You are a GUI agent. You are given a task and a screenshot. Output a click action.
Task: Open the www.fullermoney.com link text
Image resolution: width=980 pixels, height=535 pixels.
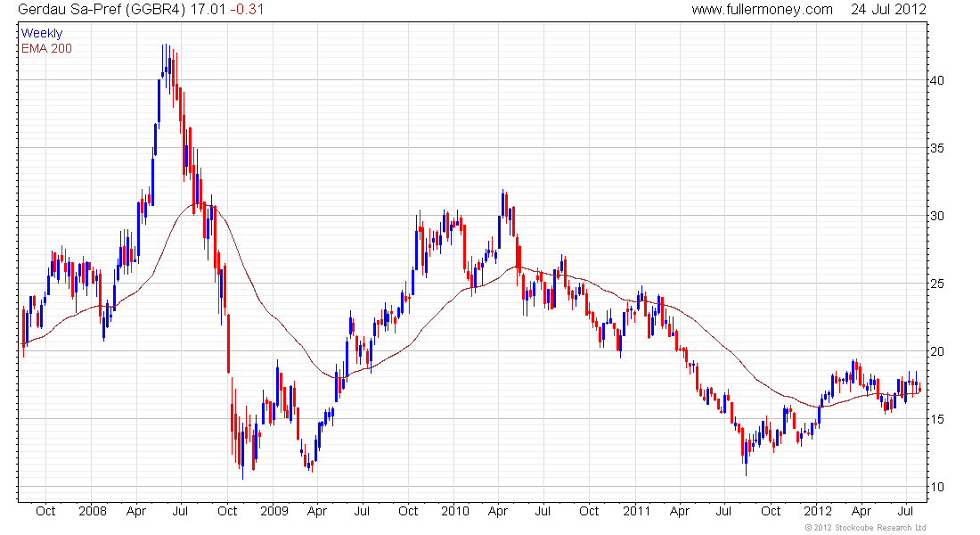[x=762, y=10]
